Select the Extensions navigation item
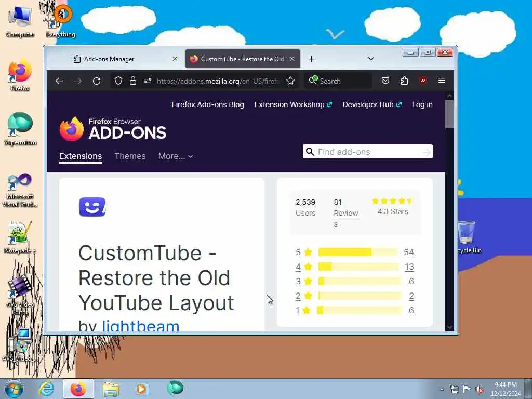This screenshot has height=399, width=532. (x=81, y=156)
